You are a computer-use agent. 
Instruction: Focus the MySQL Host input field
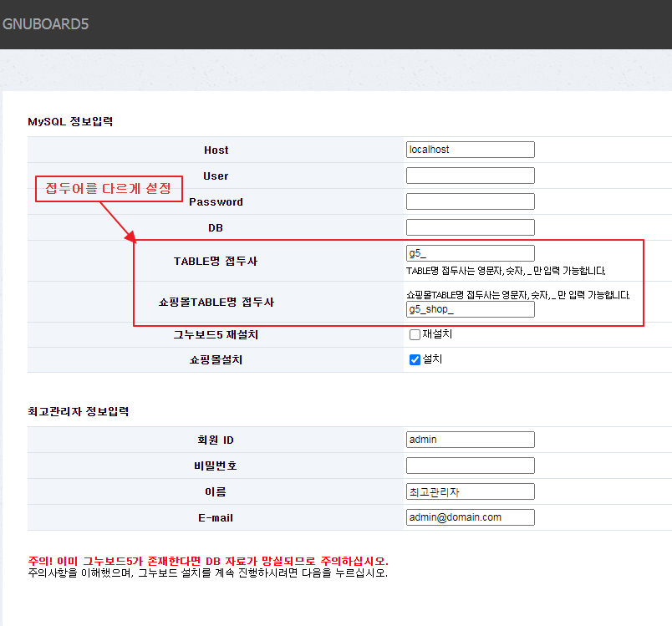click(x=470, y=150)
